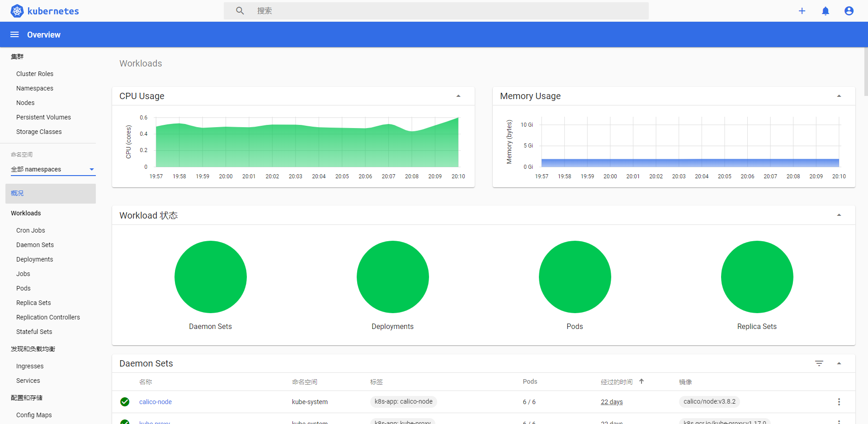The image size is (868, 424).
Task: Click the 22 days age value
Action: click(x=612, y=402)
